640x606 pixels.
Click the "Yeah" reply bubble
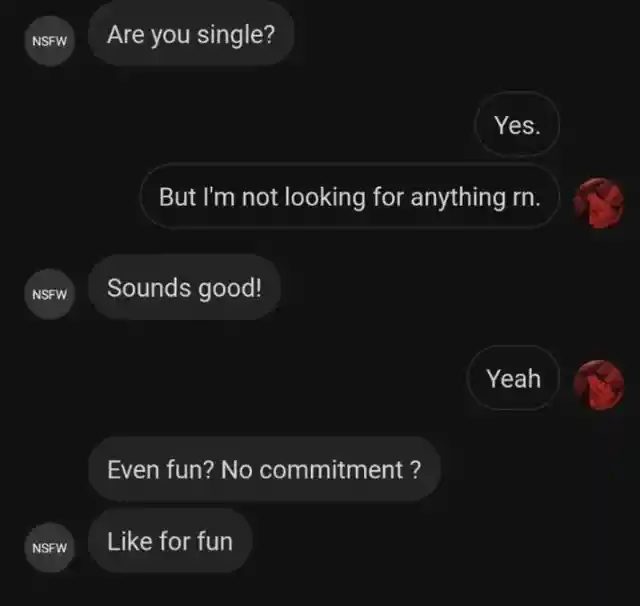tap(513, 378)
